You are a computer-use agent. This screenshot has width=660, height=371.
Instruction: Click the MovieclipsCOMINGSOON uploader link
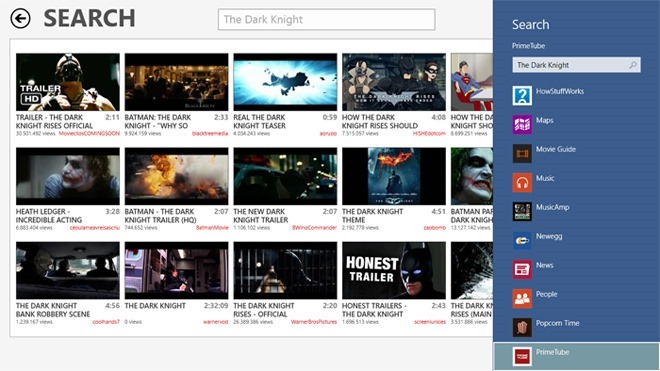[x=89, y=133]
